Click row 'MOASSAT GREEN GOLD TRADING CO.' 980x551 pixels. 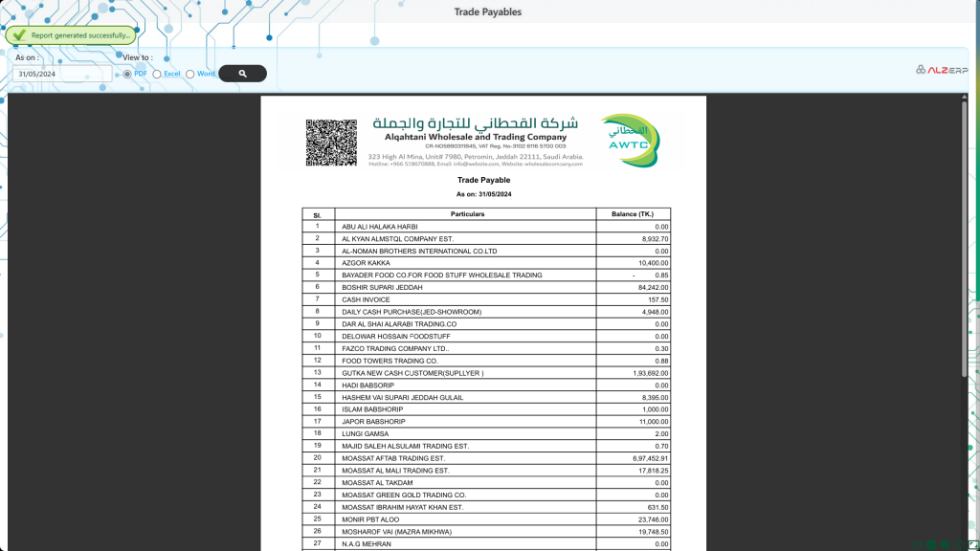pos(486,495)
